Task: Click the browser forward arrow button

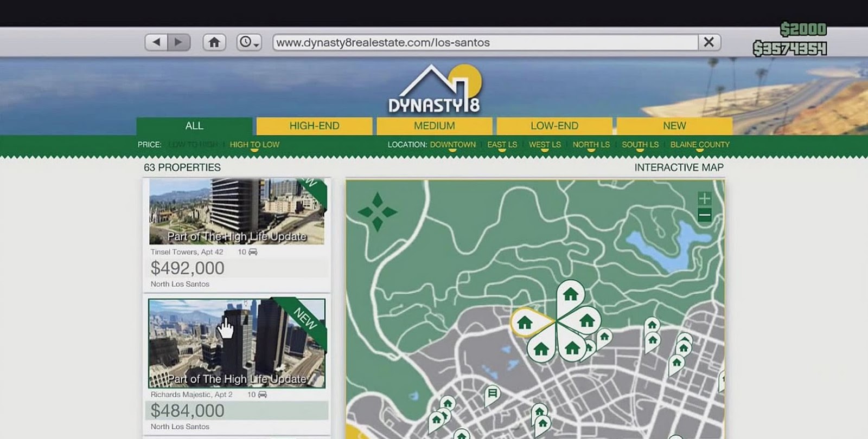Action: point(179,42)
